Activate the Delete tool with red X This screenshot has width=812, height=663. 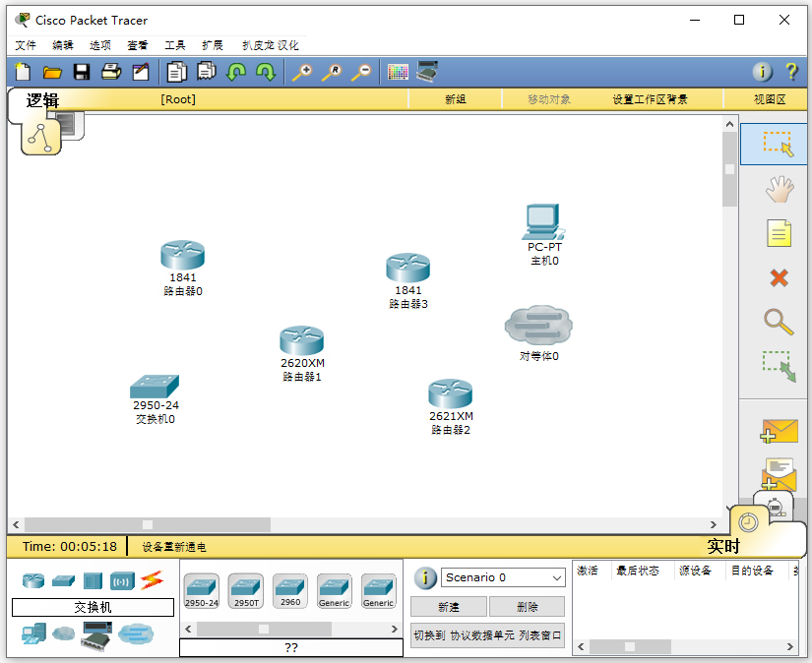click(x=779, y=277)
